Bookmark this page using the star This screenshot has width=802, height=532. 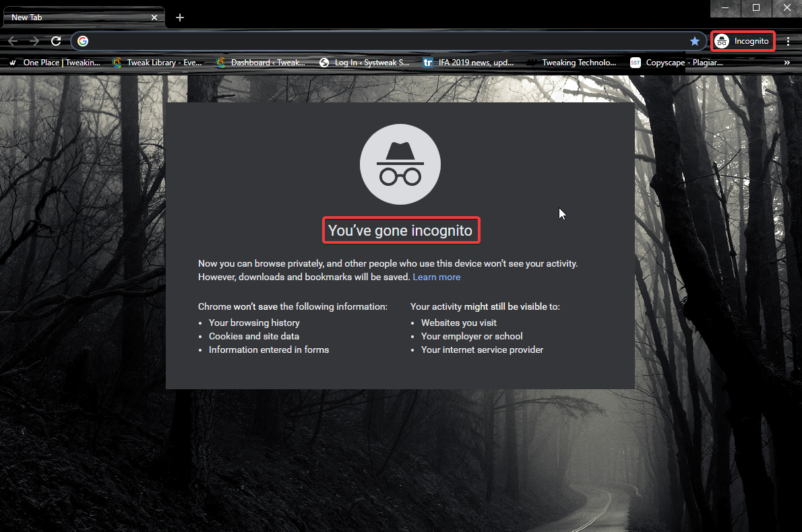pyautogui.click(x=695, y=41)
